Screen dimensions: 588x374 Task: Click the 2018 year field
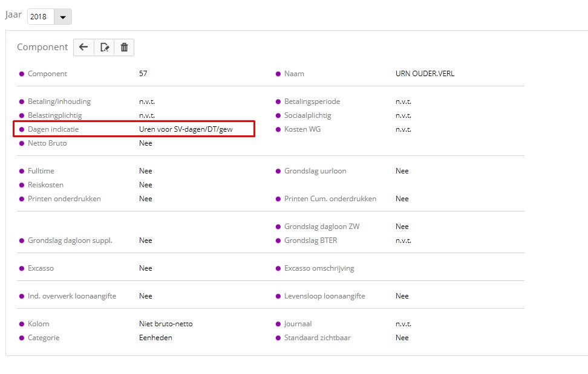click(41, 17)
